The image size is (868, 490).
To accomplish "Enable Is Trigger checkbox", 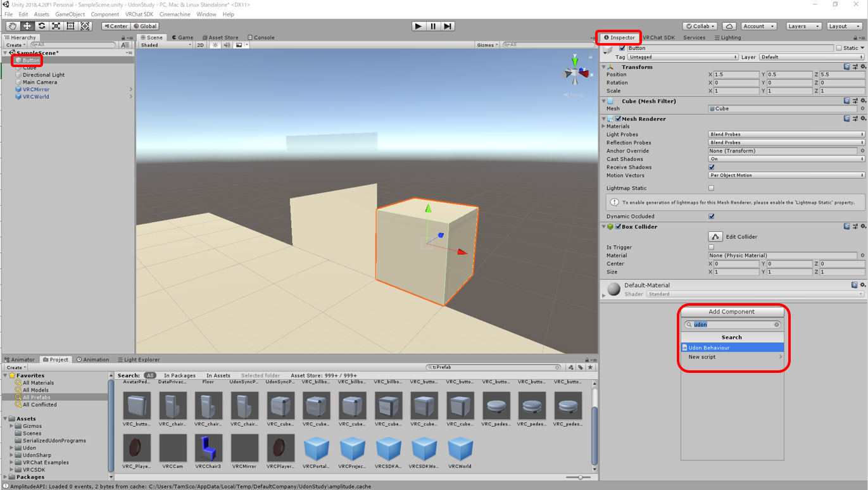I will pyautogui.click(x=712, y=248).
